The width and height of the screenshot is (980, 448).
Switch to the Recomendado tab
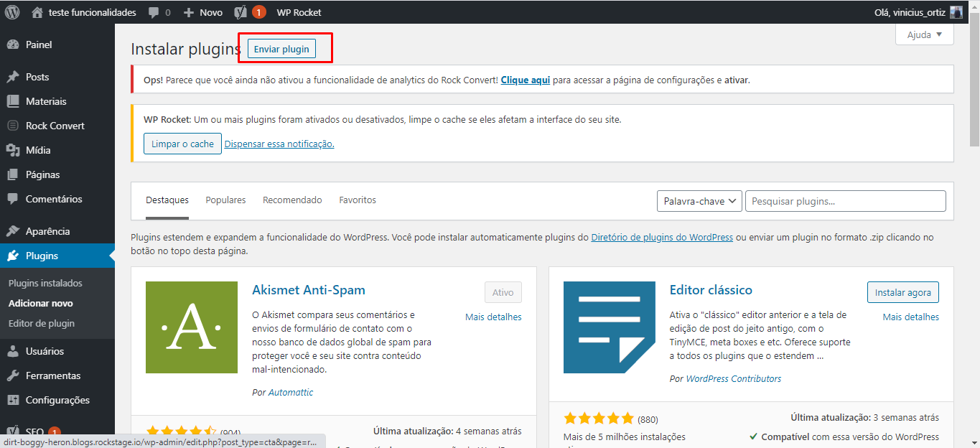pos(292,200)
